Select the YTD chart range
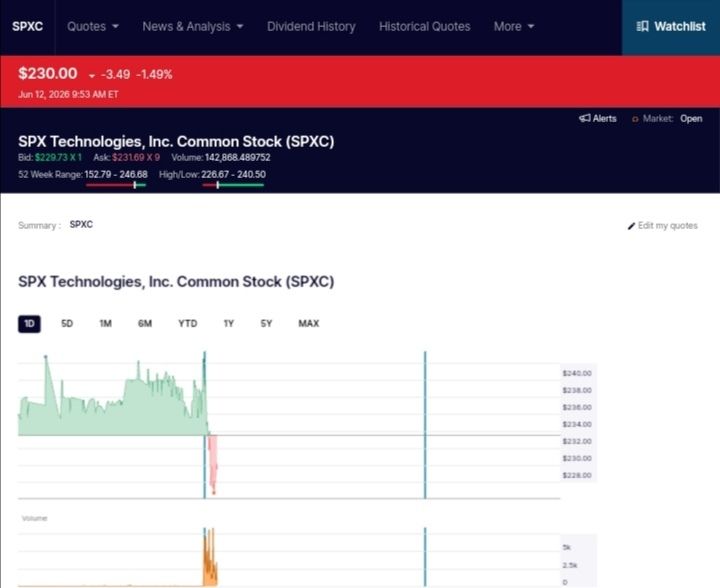720x588 pixels. [x=188, y=324]
